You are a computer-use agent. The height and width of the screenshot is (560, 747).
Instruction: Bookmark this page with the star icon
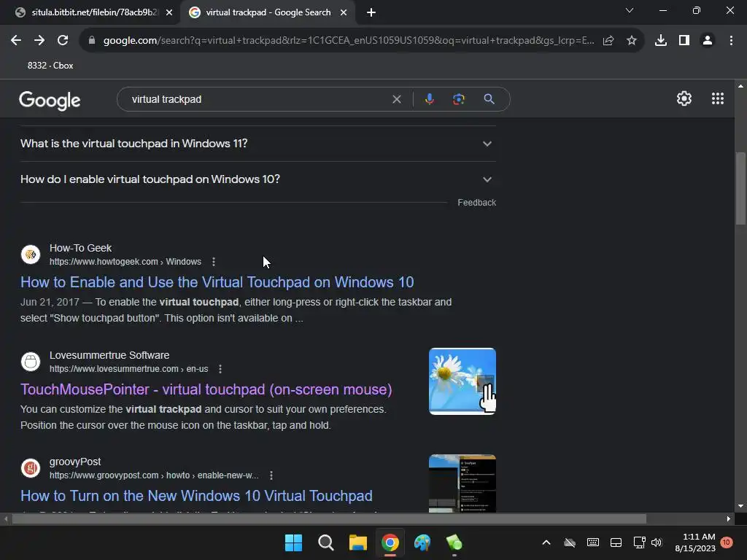click(x=632, y=41)
